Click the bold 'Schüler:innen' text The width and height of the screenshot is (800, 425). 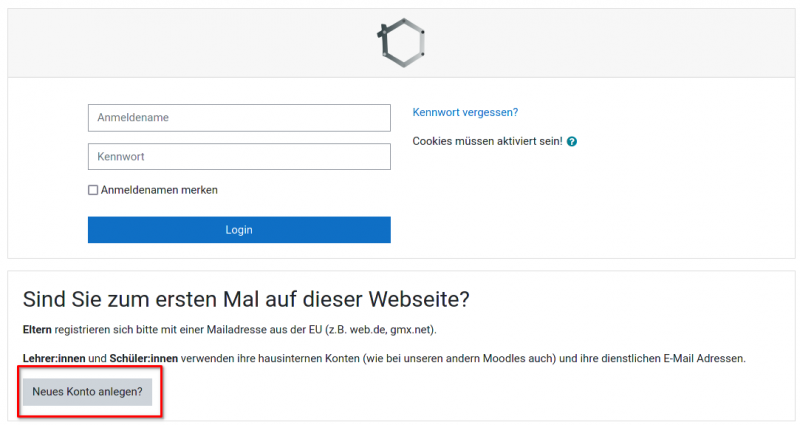click(144, 358)
